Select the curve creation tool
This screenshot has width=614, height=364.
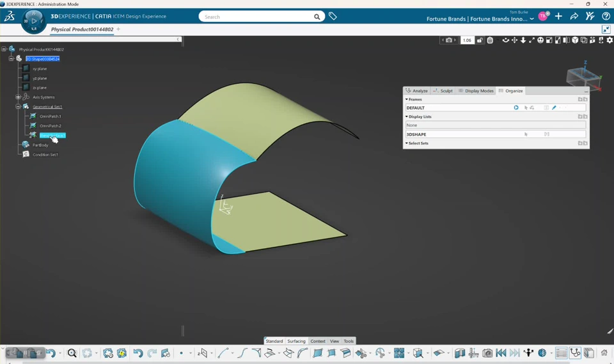coord(223,353)
